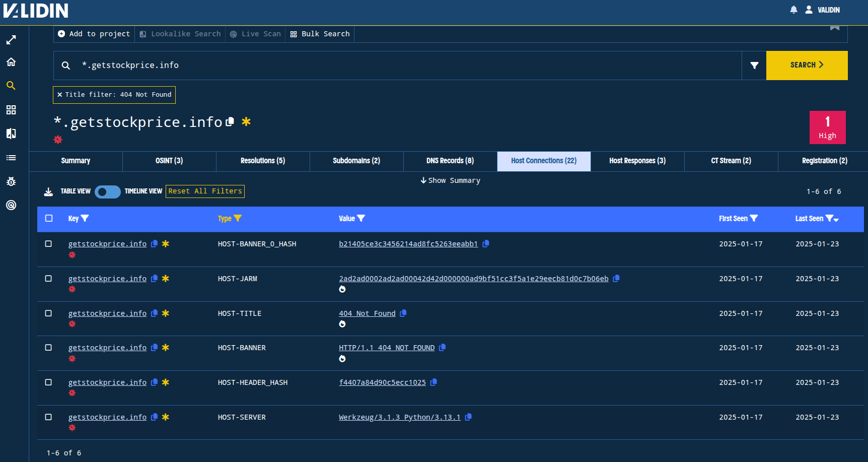The width and height of the screenshot is (868, 462).
Task: Click the VALIDIN logo
Action: (36, 10)
